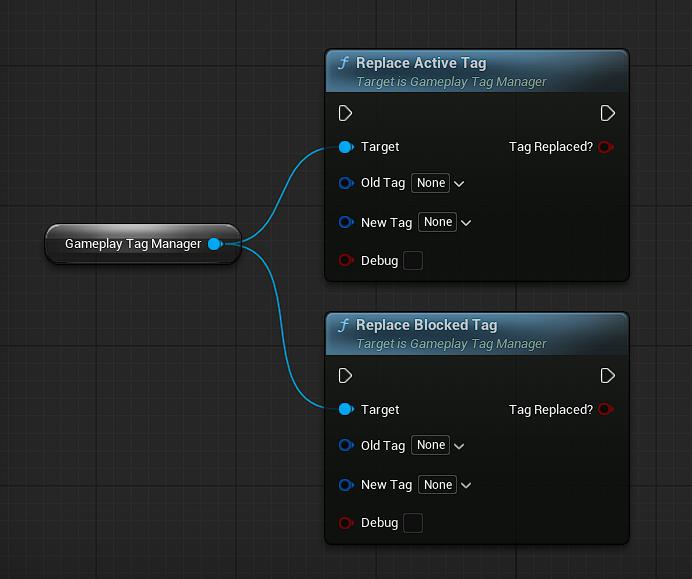
Task: Select the Replace Active Tag node title
Action: point(421,63)
